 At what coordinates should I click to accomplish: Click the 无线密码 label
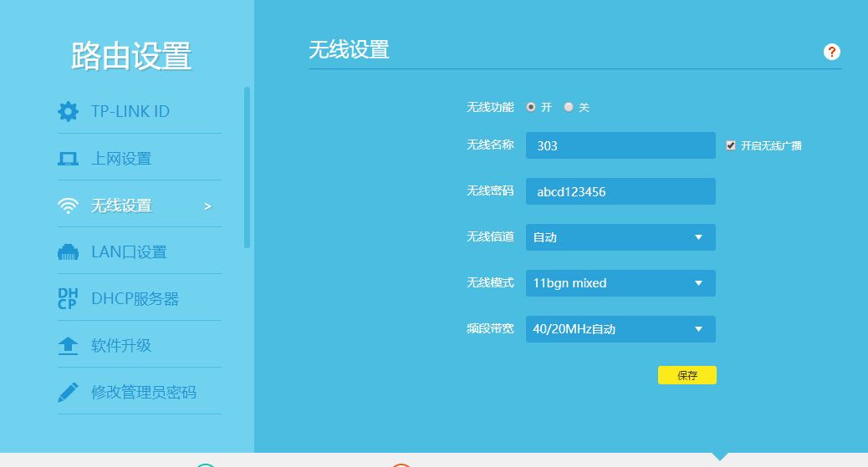(490, 191)
